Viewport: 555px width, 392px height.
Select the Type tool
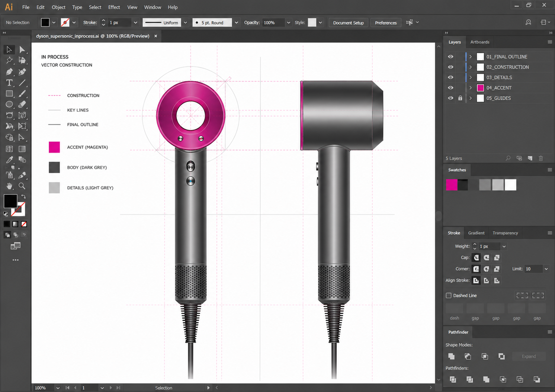click(x=9, y=83)
